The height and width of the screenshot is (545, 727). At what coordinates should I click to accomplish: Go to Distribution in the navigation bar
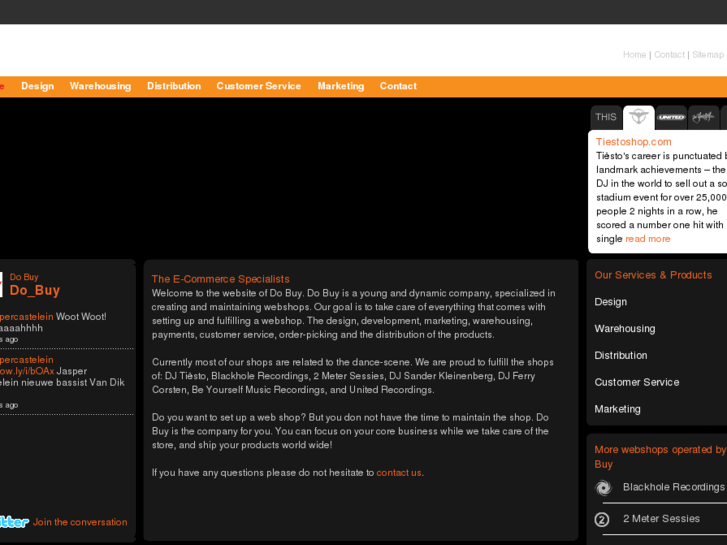point(174,86)
